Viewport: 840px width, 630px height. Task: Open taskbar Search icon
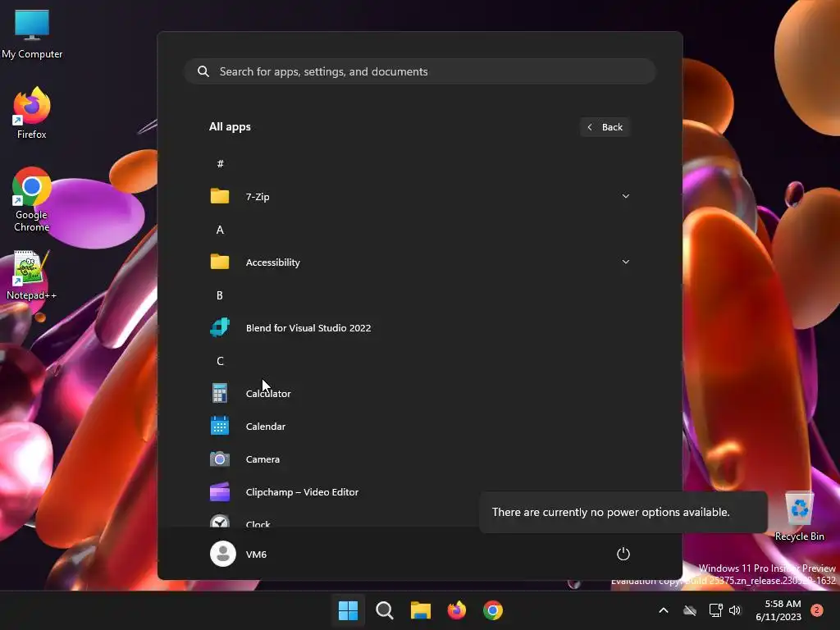point(385,610)
